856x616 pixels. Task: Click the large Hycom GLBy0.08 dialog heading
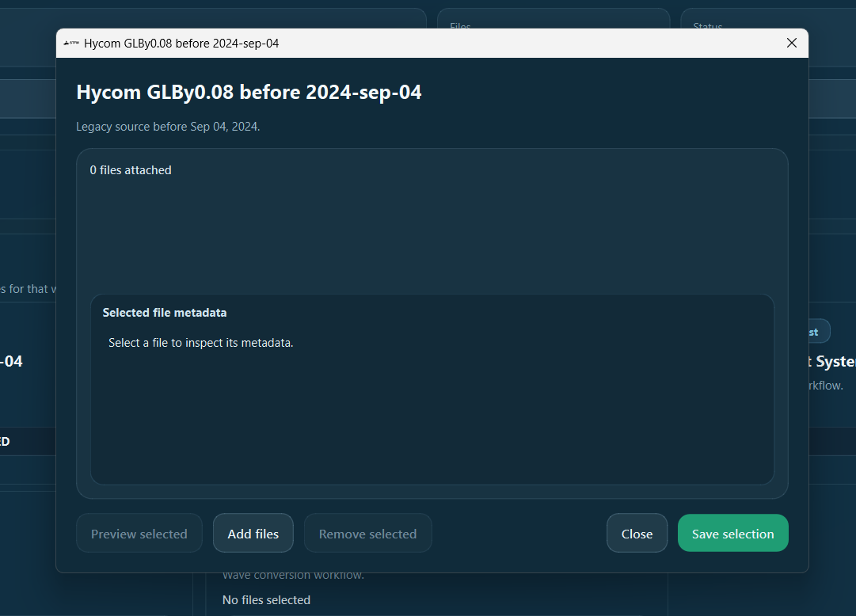[x=249, y=92]
